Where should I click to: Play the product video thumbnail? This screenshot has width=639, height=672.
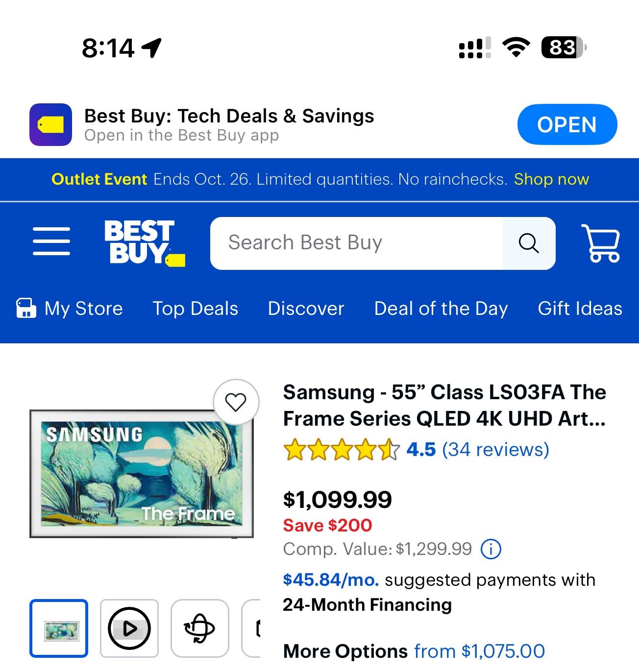point(129,628)
